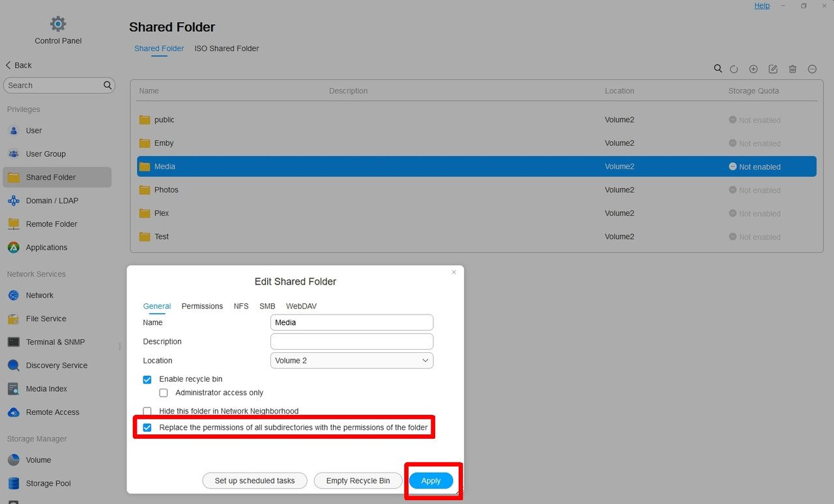Click the Discovery Service icon
834x504 pixels.
pos(14,365)
